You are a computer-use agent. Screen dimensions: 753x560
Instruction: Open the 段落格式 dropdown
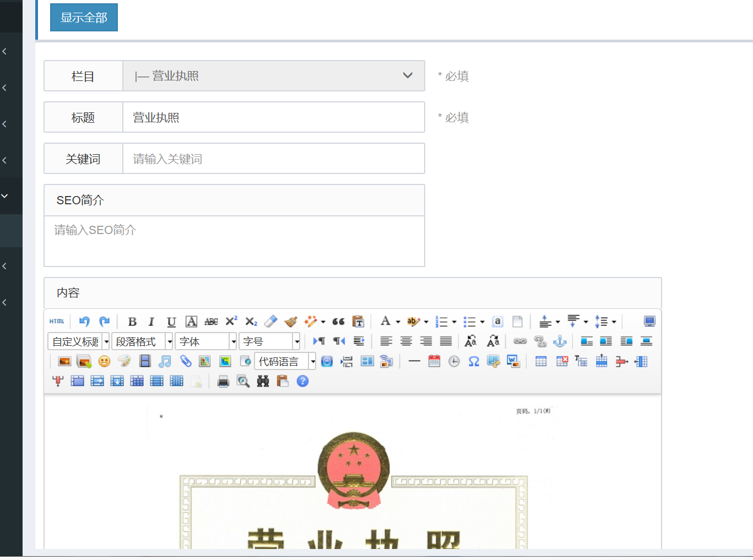(x=142, y=341)
